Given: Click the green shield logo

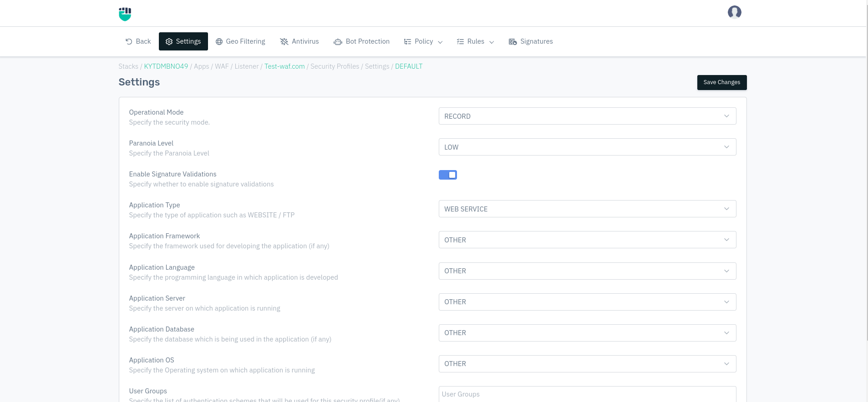Looking at the screenshot, I should [125, 14].
